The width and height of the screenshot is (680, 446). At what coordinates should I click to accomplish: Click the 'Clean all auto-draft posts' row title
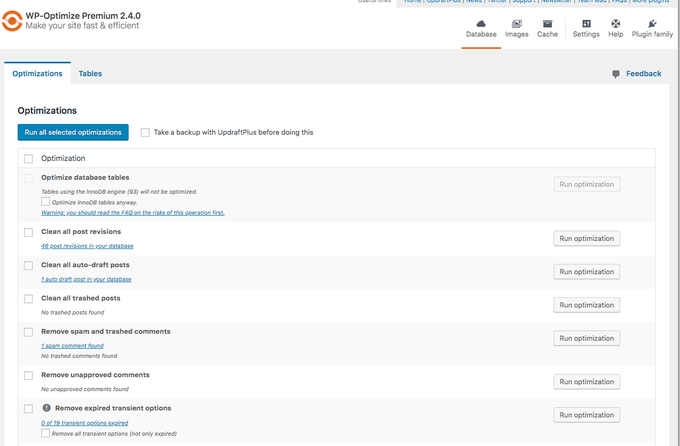(85, 265)
